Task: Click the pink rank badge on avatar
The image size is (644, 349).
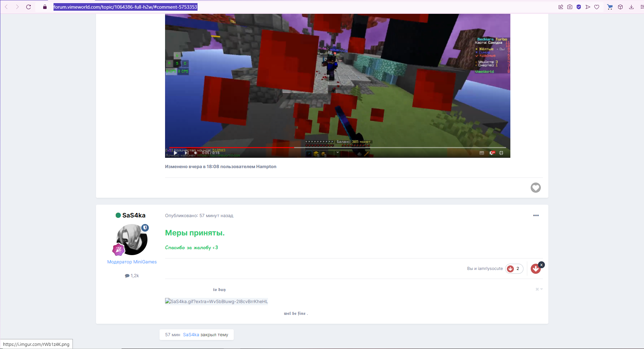Action: 118,249
